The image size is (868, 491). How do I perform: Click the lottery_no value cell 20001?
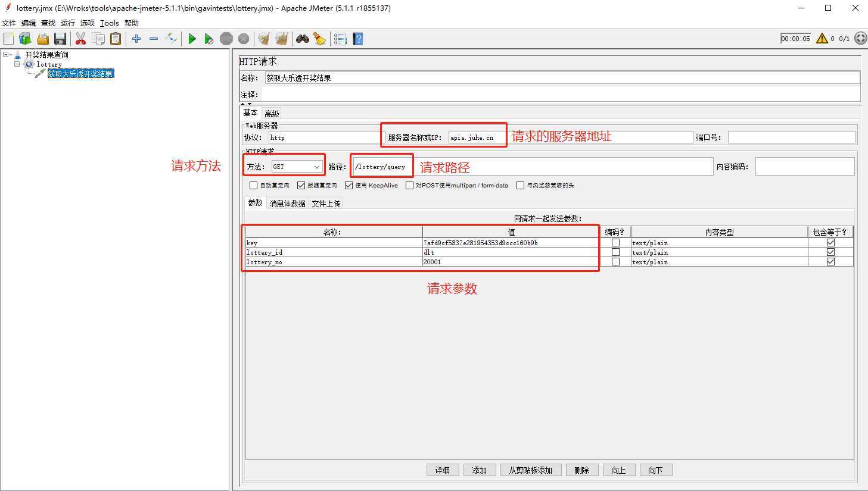(511, 262)
